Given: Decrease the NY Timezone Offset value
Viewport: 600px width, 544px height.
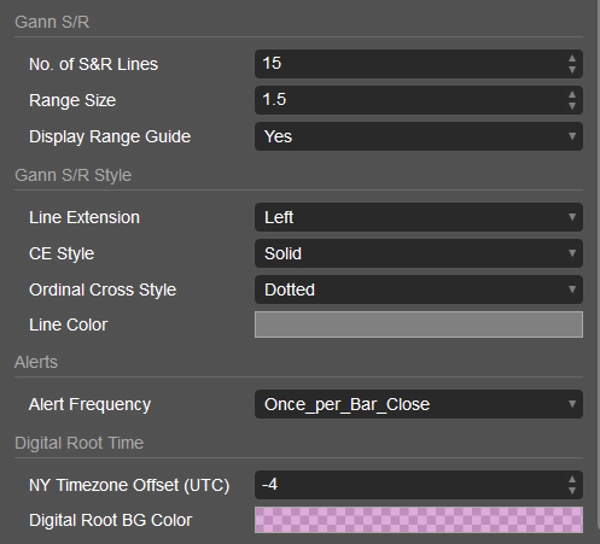Looking at the screenshot, I should pyautogui.click(x=572, y=491).
